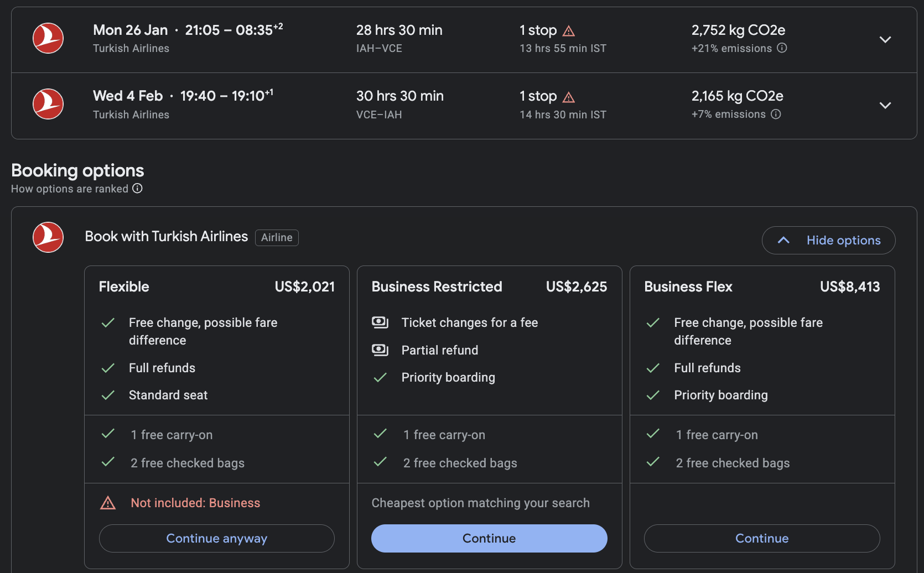924x573 pixels.
Task: Click checkmark beside Business Restricted Priority boarding
Action: (x=380, y=377)
